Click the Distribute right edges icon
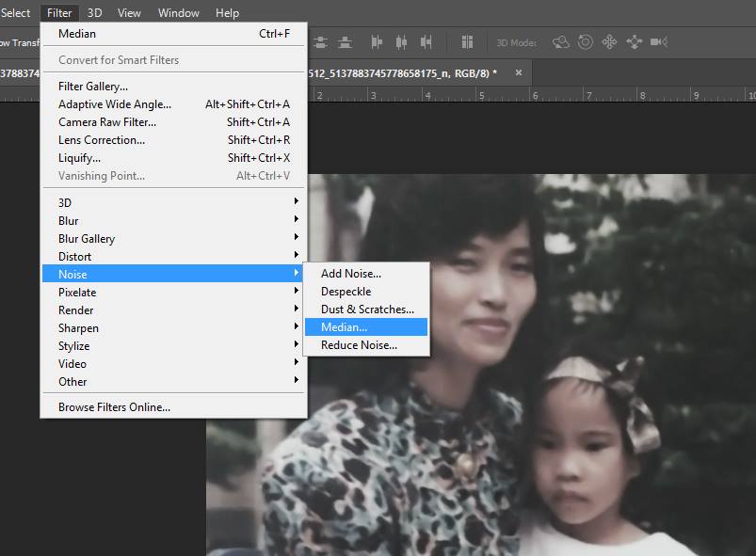Viewport: 756px width, 556px height. click(x=426, y=42)
